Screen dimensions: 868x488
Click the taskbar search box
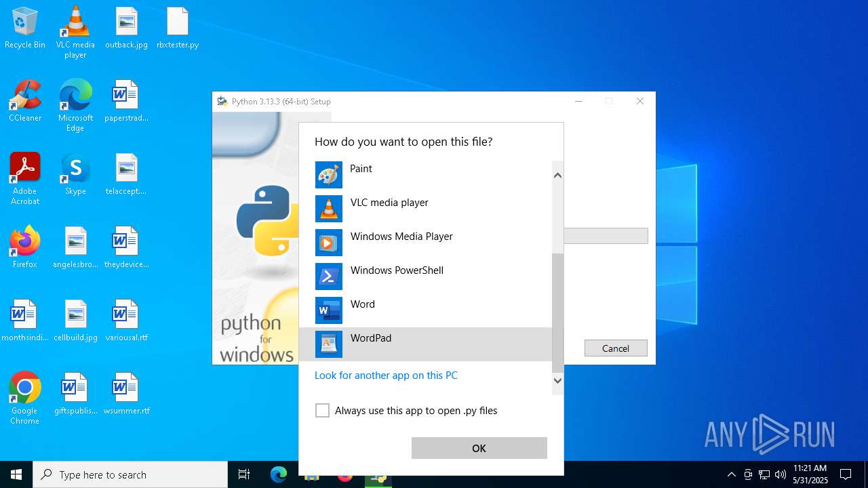(130, 474)
